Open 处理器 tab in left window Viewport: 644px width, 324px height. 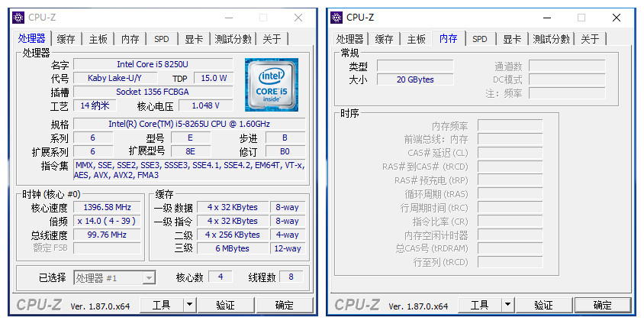coord(31,39)
